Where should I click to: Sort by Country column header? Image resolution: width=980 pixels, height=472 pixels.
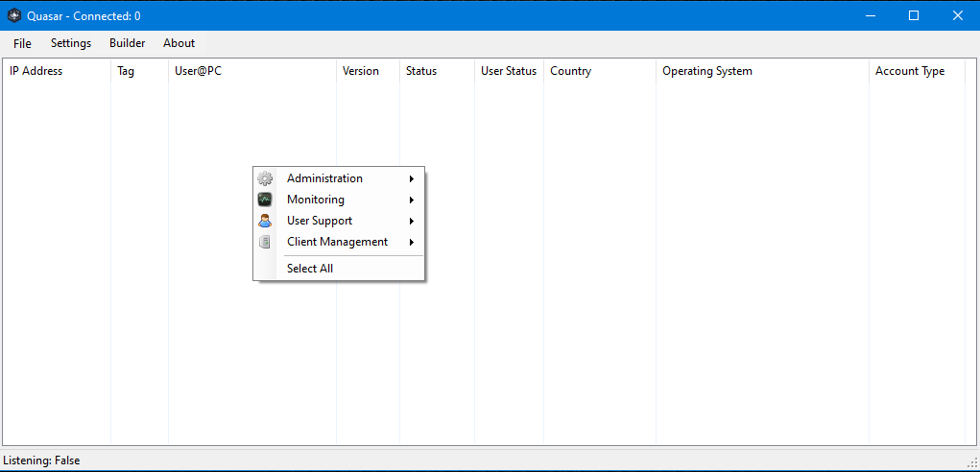click(x=600, y=71)
